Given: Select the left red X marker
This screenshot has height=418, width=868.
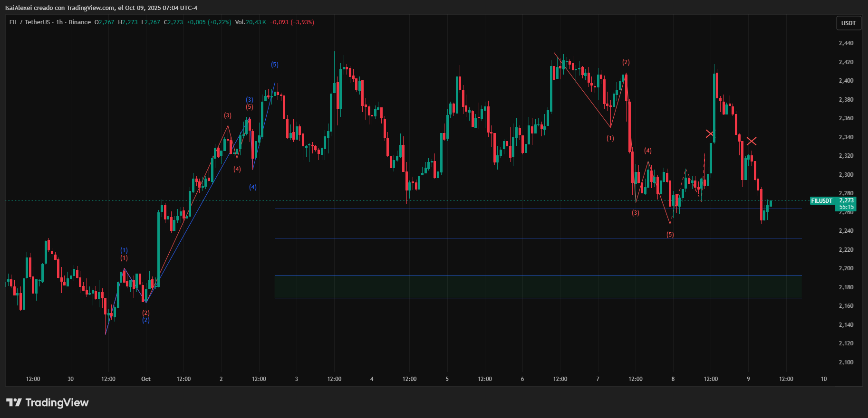Looking at the screenshot, I should pos(710,134).
